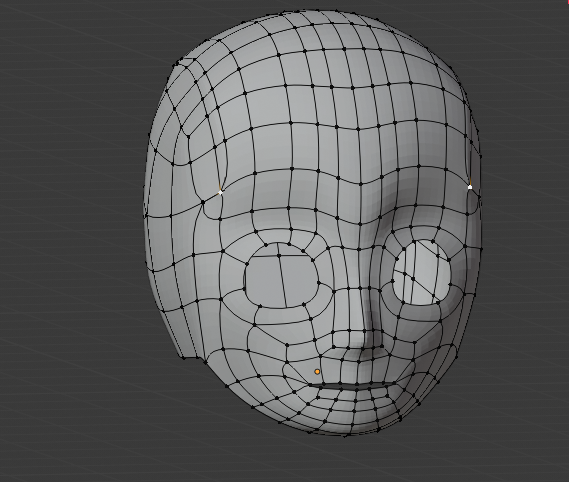
Task: Click the white selected vertex on the right temple
Action: 470,187
